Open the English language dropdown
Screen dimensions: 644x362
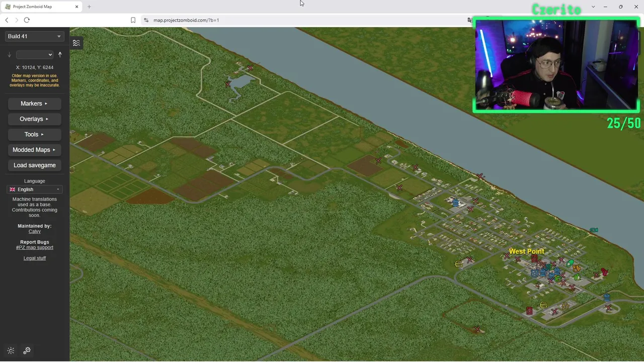pos(35,190)
